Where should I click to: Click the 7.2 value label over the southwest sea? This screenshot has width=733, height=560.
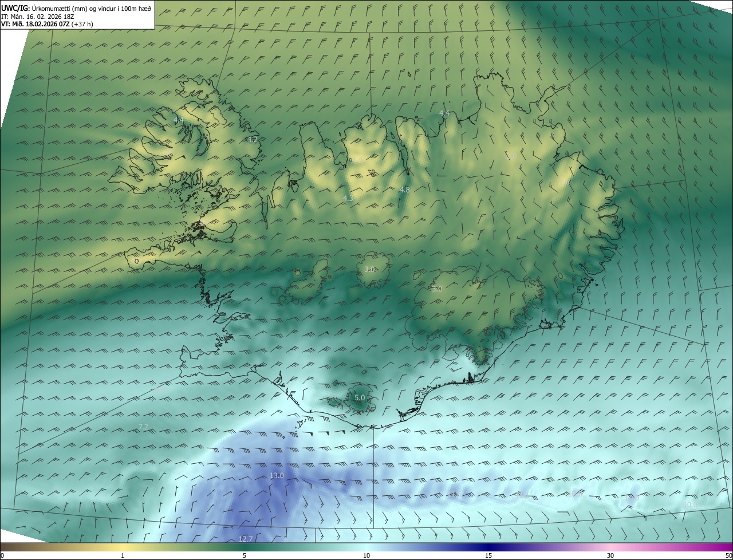144,427
